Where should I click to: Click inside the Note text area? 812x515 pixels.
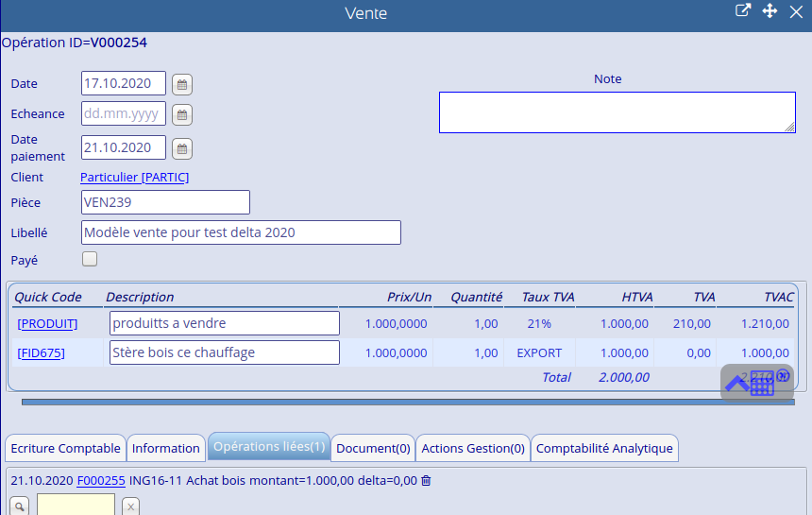click(x=617, y=112)
